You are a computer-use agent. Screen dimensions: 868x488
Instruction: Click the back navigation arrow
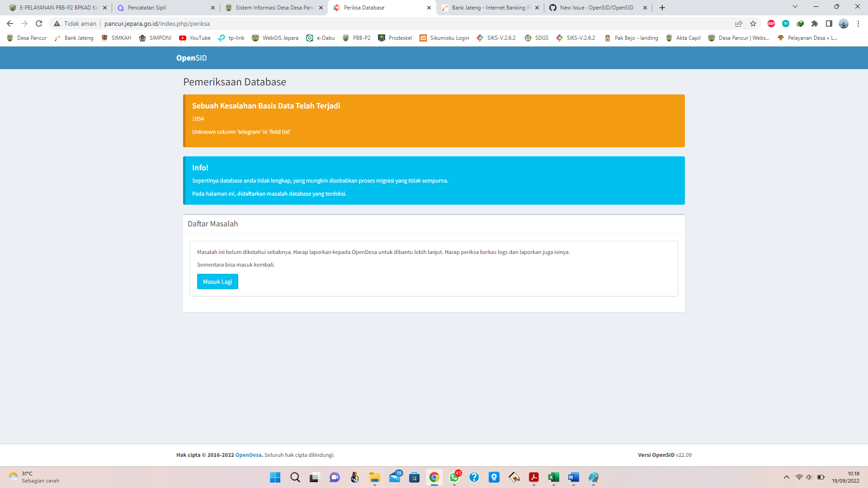coord(9,23)
